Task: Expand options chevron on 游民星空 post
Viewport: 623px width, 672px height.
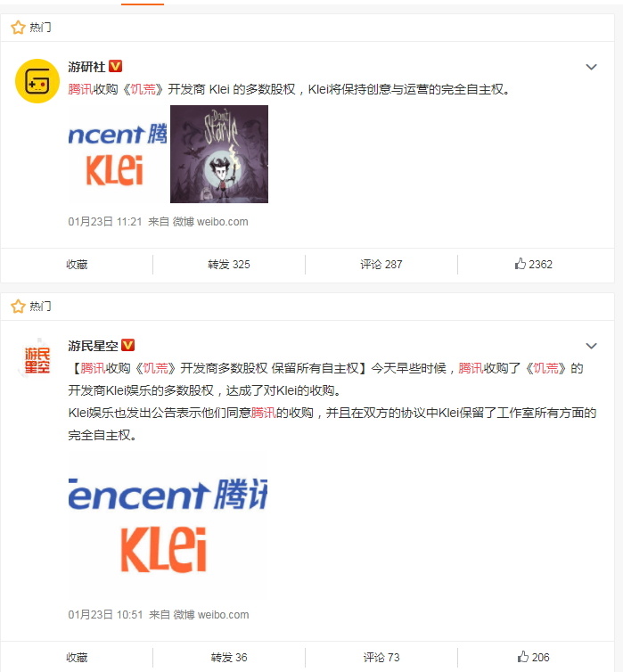Action: [591, 346]
